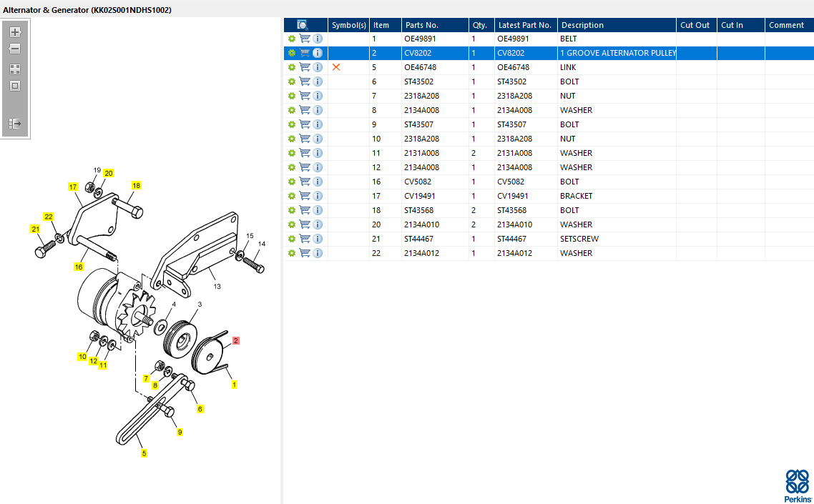Image resolution: width=814 pixels, height=504 pixels.
Task: Add item 12 WASHER to cart
Action: (305, 167)
